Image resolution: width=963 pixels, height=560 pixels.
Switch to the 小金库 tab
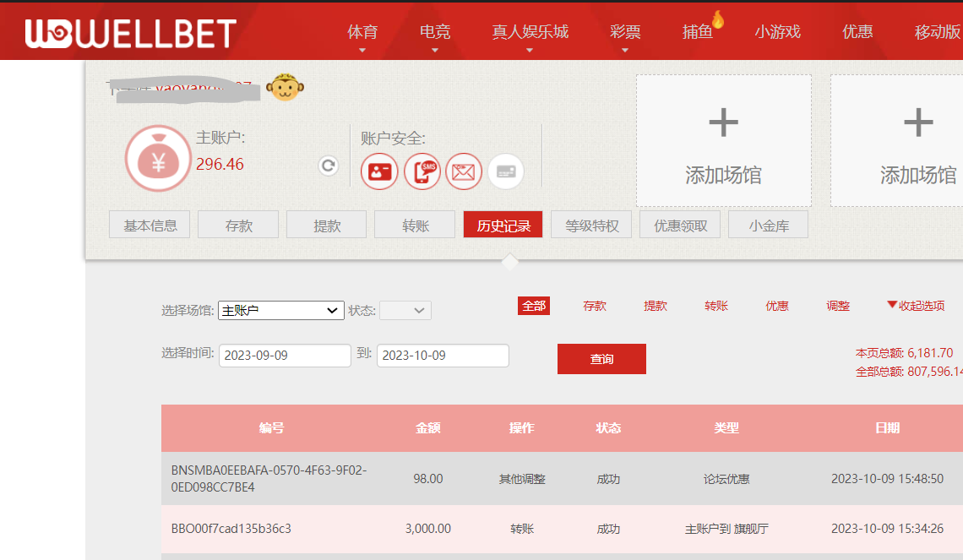769,225
